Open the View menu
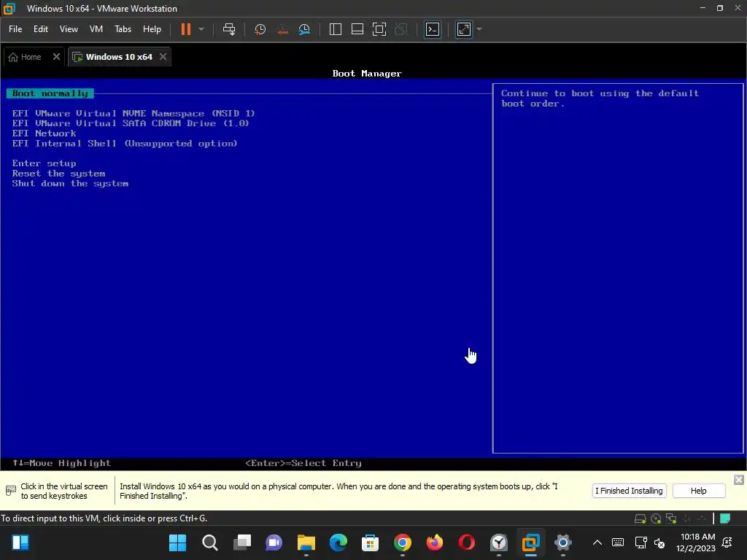This screenshot has width=747, height=560. [x=69, y=29]
